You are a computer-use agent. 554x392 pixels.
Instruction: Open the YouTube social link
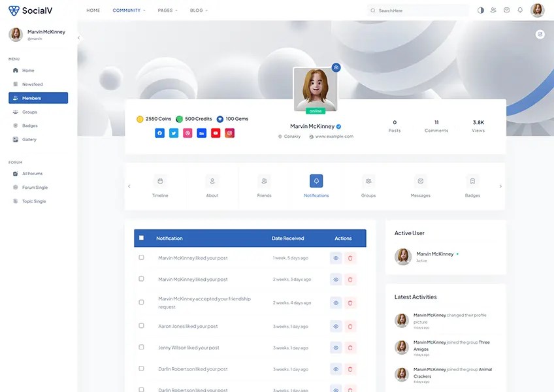[216, 133]
